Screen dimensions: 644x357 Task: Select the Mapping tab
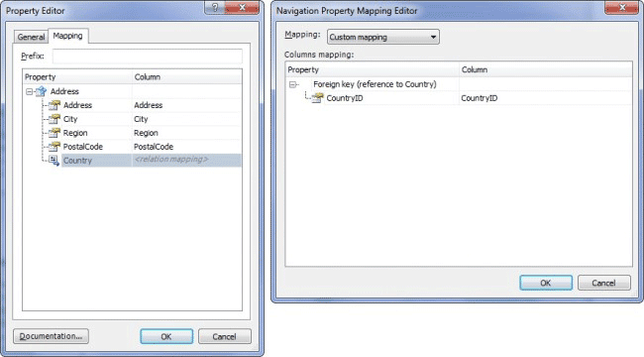click(x=67, y=36)
